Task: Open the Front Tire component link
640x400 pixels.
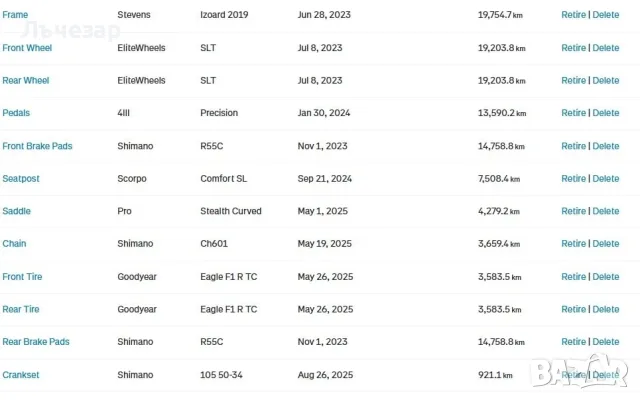Action: (22, 276)
